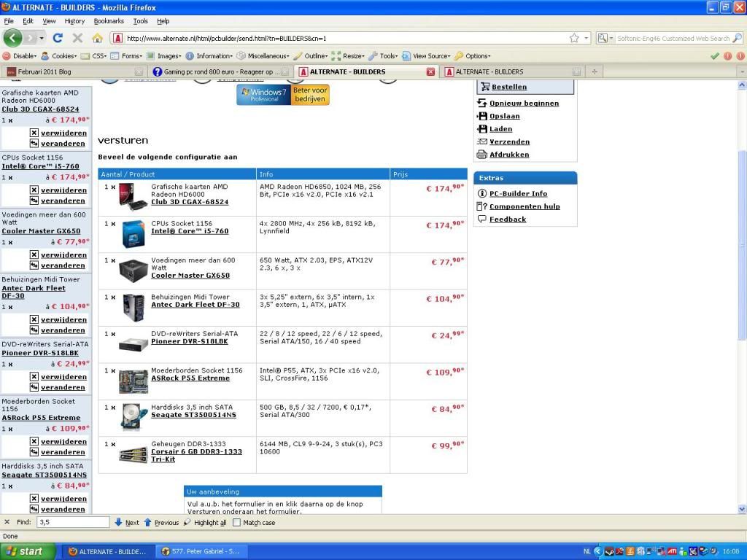Open the Bookmarks menu
This screenshot has height=560, width=747.
click(x=109, y=21)
